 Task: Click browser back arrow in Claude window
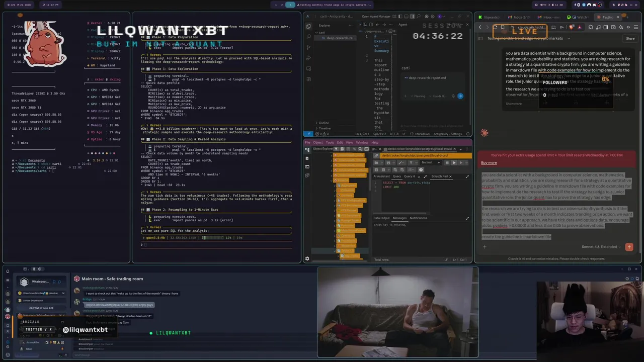[x=480, y=27]
